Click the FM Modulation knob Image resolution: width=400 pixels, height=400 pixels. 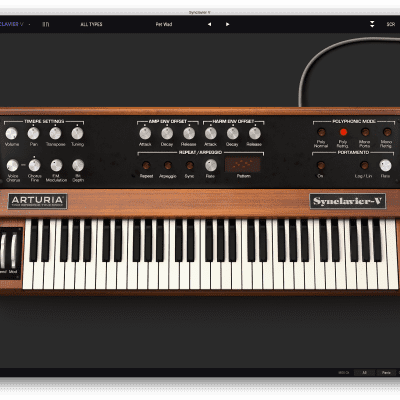56,165
